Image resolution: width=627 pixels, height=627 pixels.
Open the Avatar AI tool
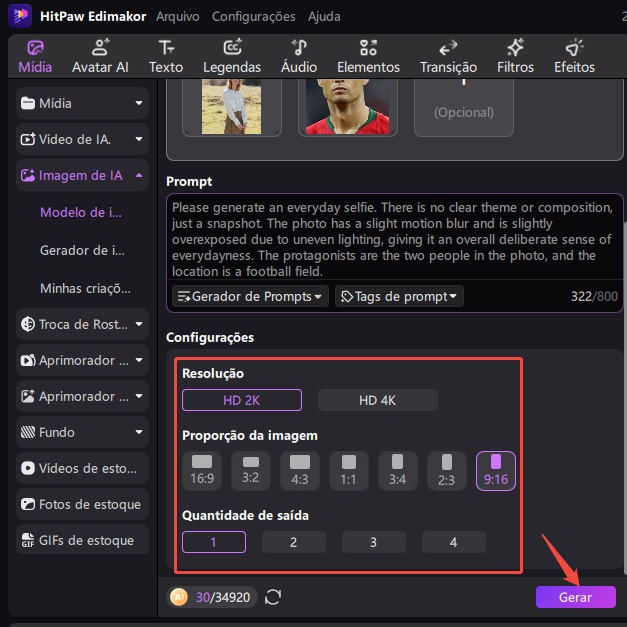100,56
